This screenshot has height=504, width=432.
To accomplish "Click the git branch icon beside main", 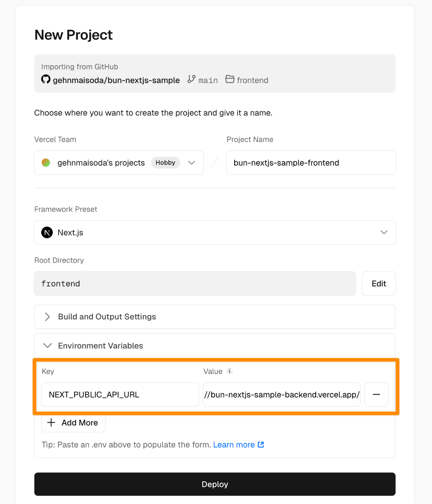I will [x=191, y=79].
